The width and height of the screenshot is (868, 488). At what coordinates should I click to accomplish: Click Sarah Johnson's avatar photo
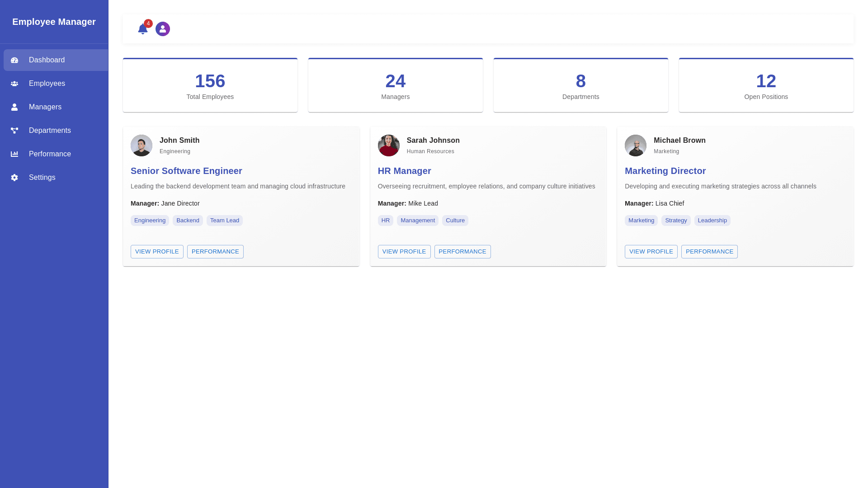pyautogui.click(x=388, y=145)
